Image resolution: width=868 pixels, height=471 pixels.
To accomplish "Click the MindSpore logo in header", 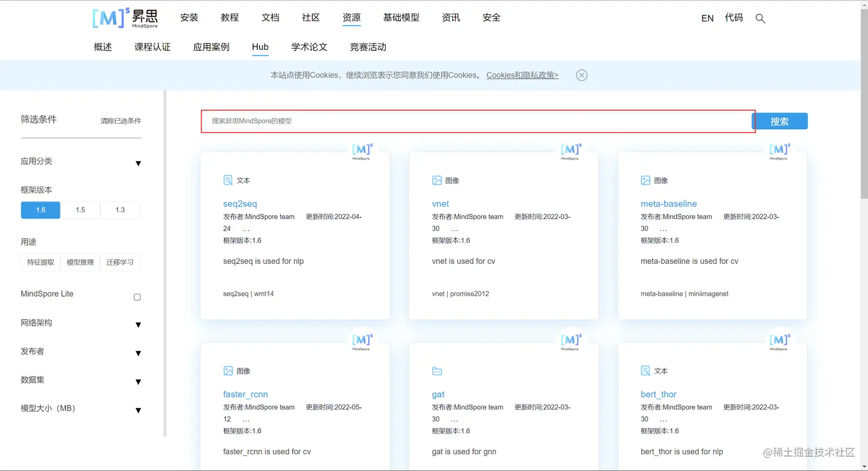I will tap(125, 18).
